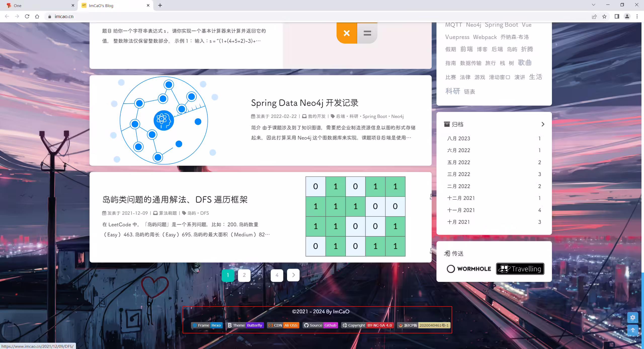Open the Travelling teleport badge
The height and width of the screenshot is (349, 644).
[x=520, y=269]
